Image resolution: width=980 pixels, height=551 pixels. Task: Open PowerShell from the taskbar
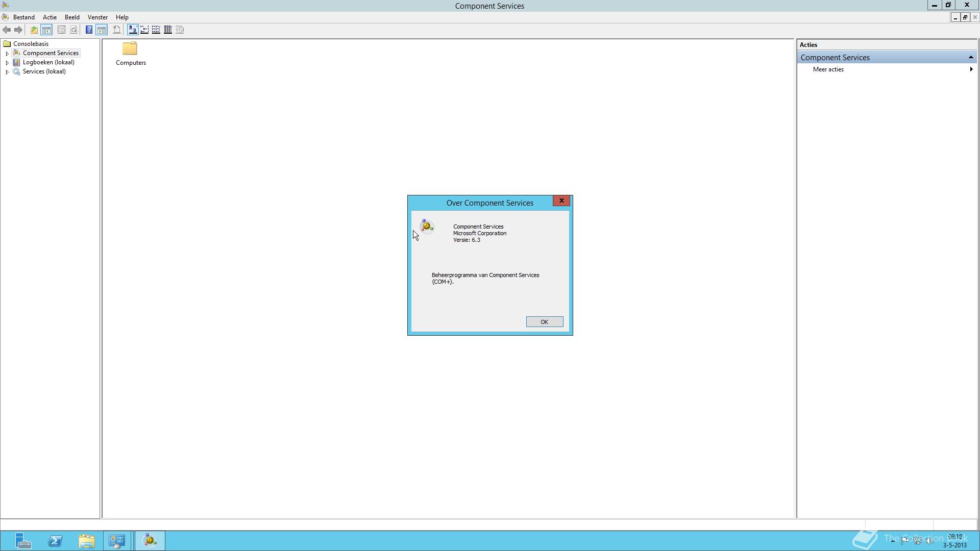click(x=55, y=541)
